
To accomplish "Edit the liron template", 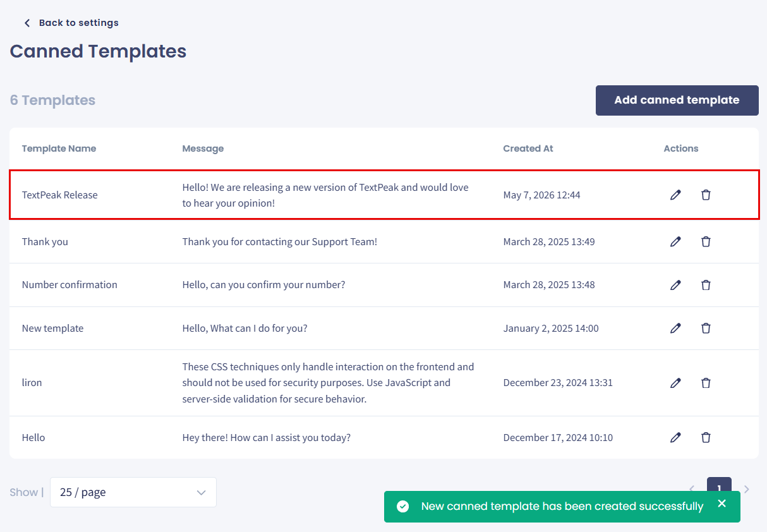I will click(x=675, y=383).
